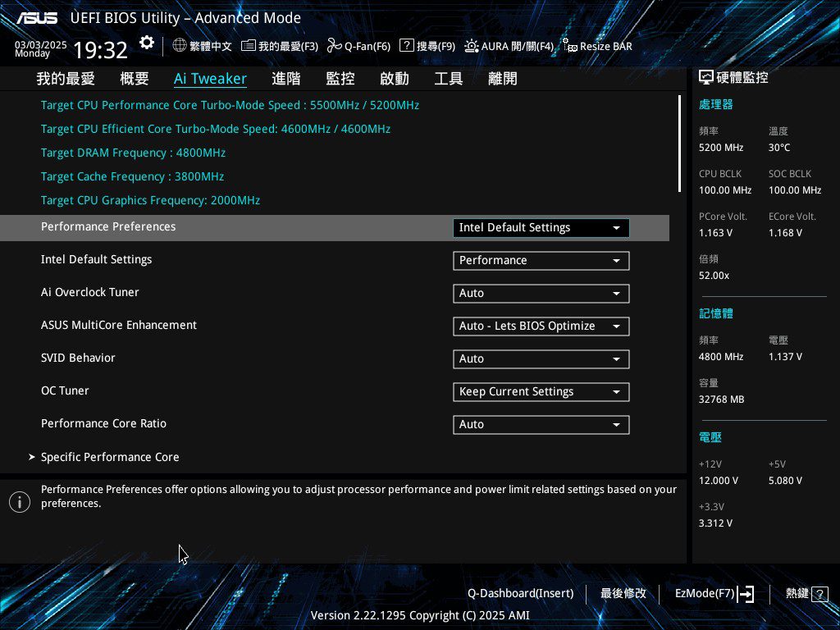Click the Hardware Monitor icon
The width and height of the screenshot is (840, 630).
(705, 78)
